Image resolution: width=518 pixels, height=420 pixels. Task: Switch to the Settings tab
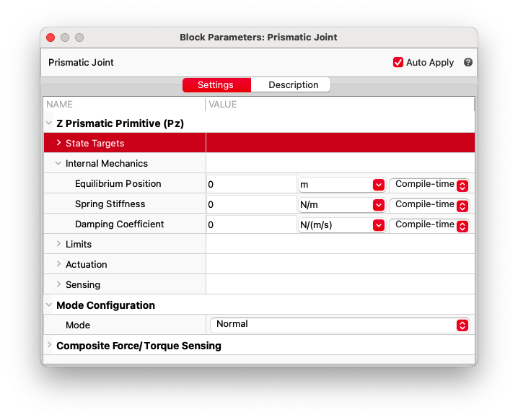tap(216, 85)
